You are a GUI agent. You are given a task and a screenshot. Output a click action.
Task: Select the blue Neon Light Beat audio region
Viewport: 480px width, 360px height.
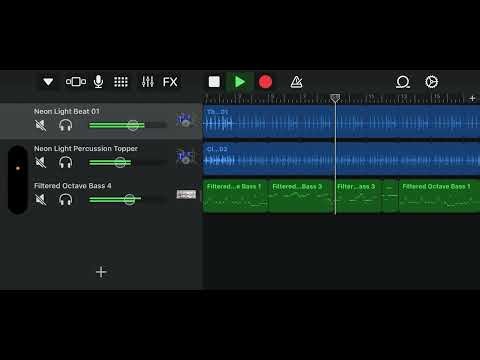341,121
